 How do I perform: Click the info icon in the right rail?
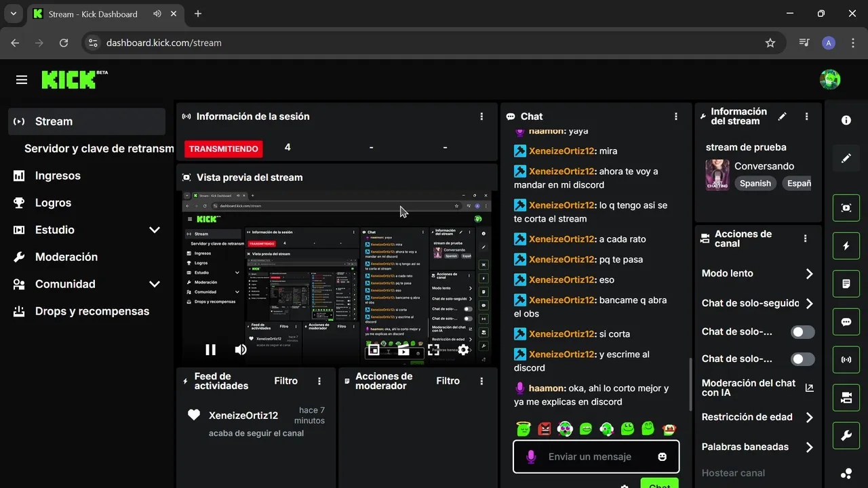[x=846, y=120]
